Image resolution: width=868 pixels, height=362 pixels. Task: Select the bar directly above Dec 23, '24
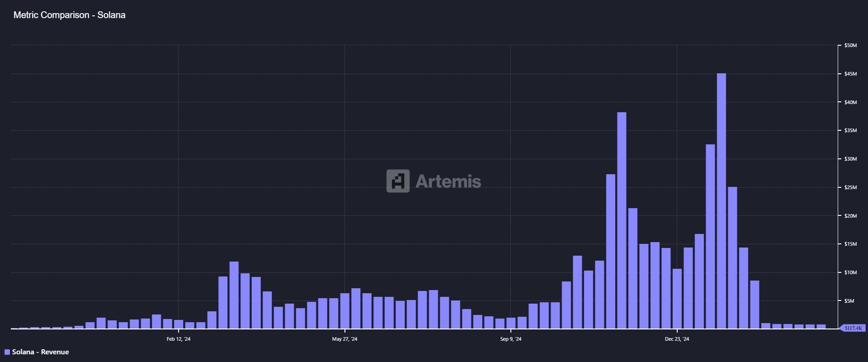[677, 299]
